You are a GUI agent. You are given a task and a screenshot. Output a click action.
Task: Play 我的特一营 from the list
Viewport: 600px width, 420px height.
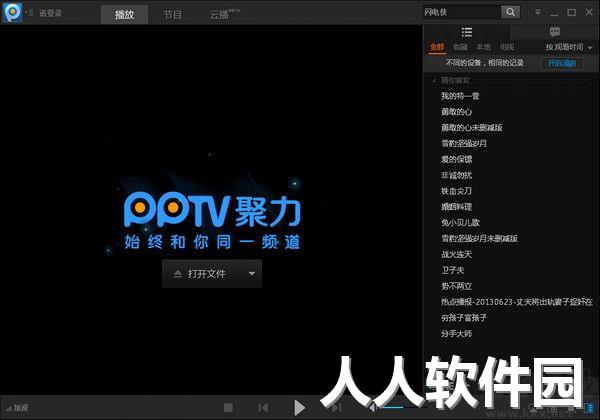pyautogui.click(x=460, y=96)
